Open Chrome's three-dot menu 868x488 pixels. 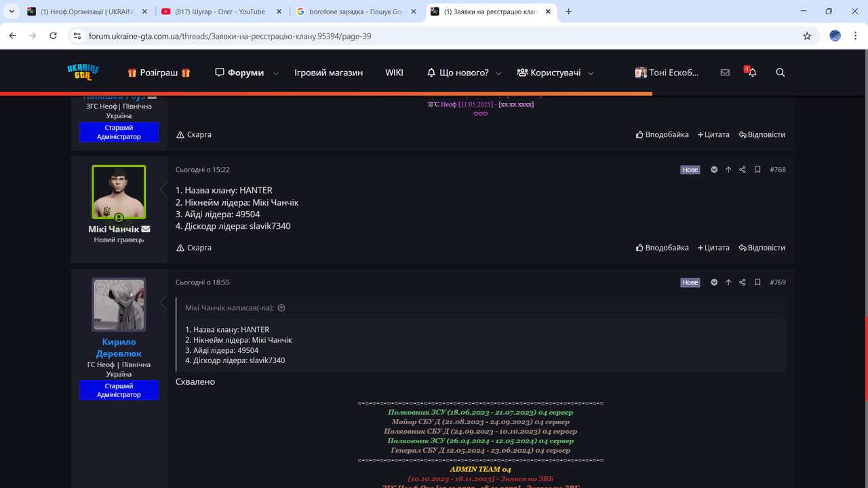tap(854, 36)
